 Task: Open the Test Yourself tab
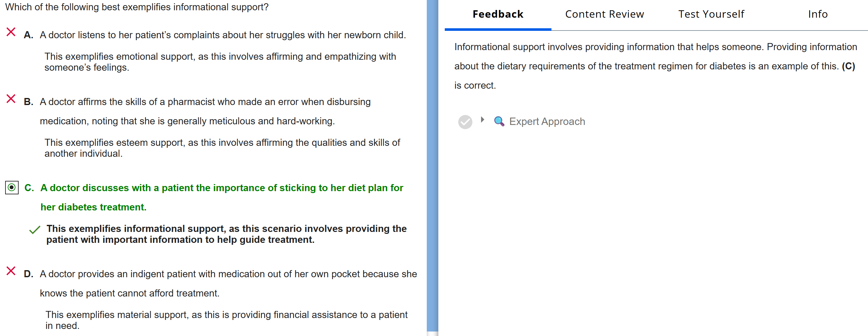click(711, 14)
